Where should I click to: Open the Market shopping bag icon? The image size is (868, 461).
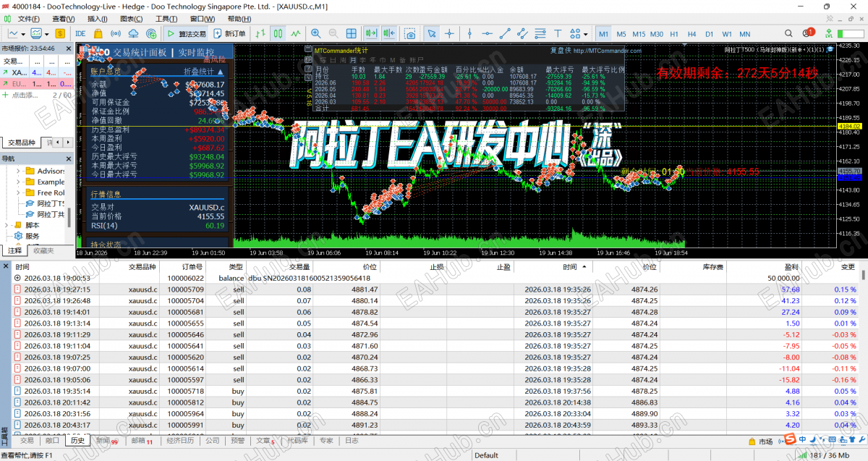point(98,33)
